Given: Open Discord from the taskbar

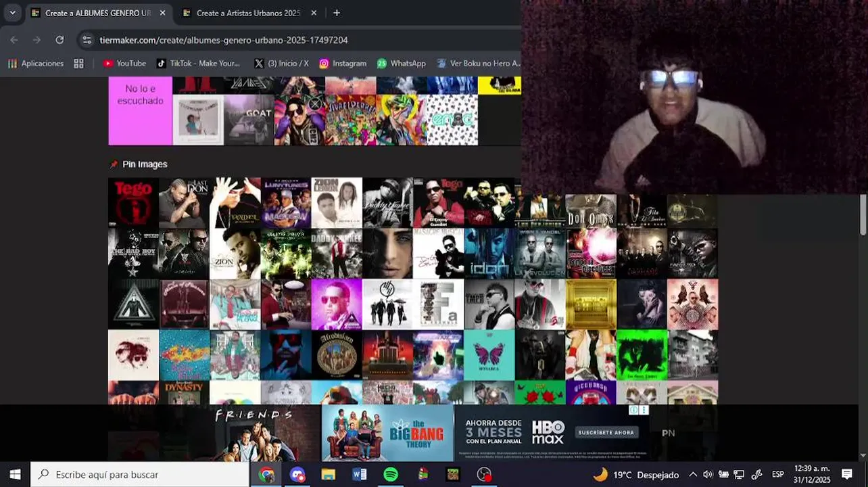Looking at the screenshot, I should coord(297,474).
